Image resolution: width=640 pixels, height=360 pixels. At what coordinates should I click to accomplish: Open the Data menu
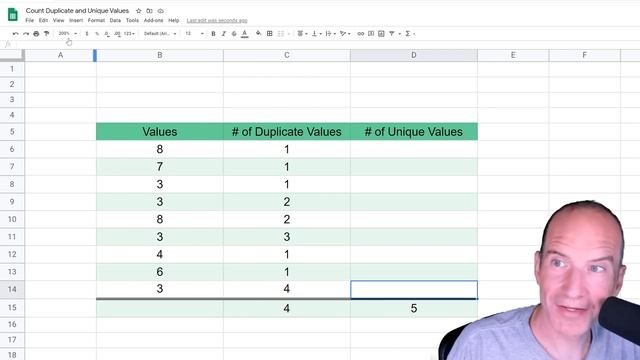click(115, 20)
